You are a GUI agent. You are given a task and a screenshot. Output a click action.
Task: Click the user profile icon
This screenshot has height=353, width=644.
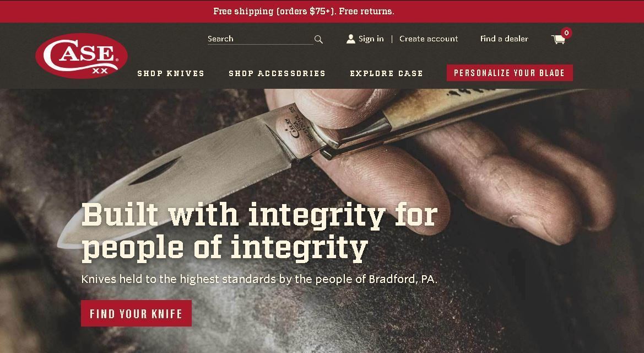click(350, 39)
